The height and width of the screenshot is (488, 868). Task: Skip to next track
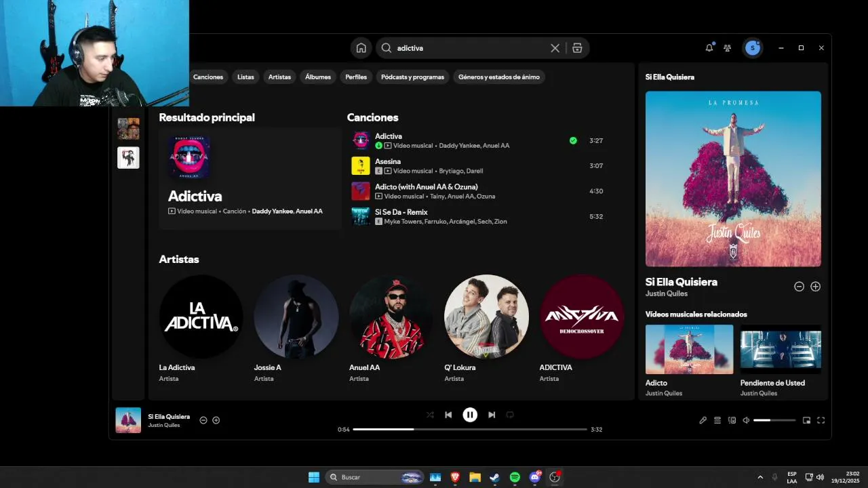click(x=492, y=415)
